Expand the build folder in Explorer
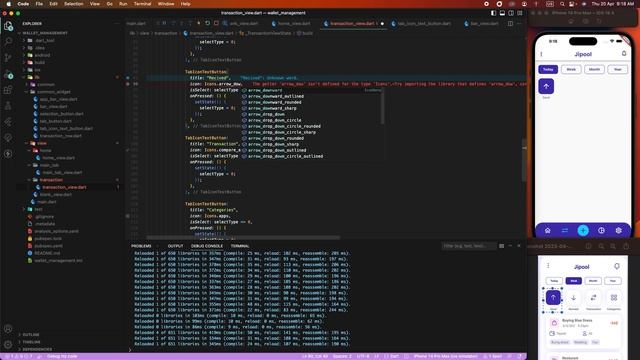Viewport: 640px width, 360px height. pyautogui.click(x=40, y=62)
